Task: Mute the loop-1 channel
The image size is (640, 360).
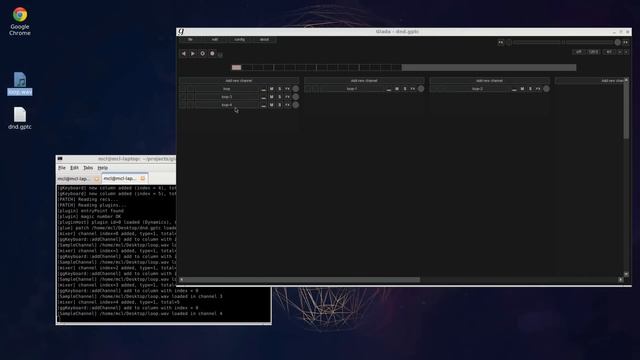Action: point(397,89)
